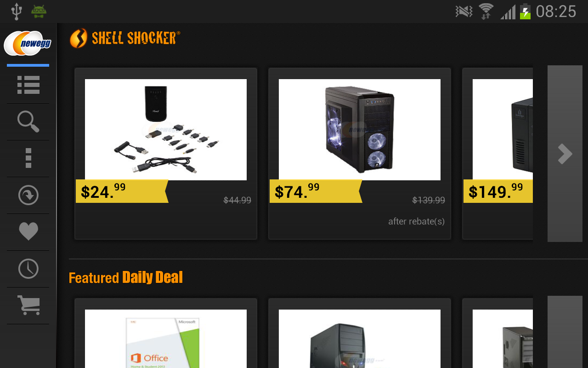Open the wish list heart icon
Image resolution: width=588 pixels, height=368 pixels.
[x=28, y=231]
